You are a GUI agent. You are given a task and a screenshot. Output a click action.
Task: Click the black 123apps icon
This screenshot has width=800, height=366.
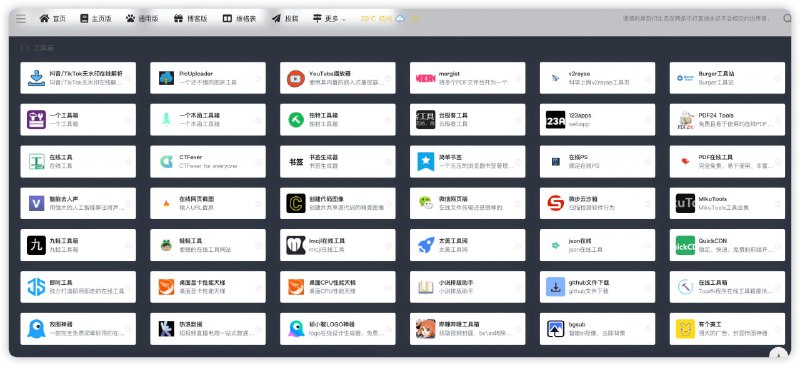pos(556,120)
